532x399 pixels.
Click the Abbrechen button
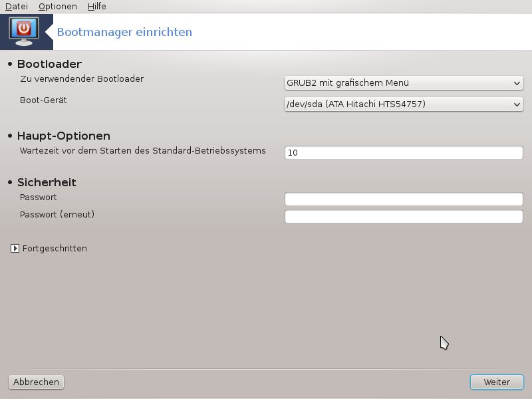click(36, 382)
